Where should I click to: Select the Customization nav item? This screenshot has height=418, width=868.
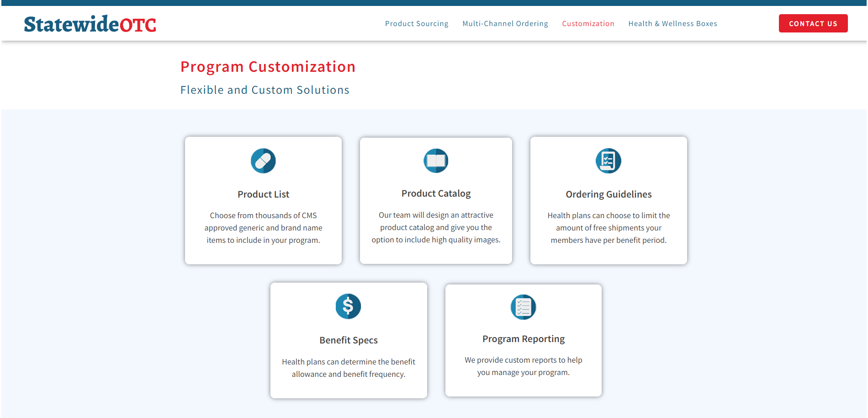pyautogui.click(x=588, y=23)
